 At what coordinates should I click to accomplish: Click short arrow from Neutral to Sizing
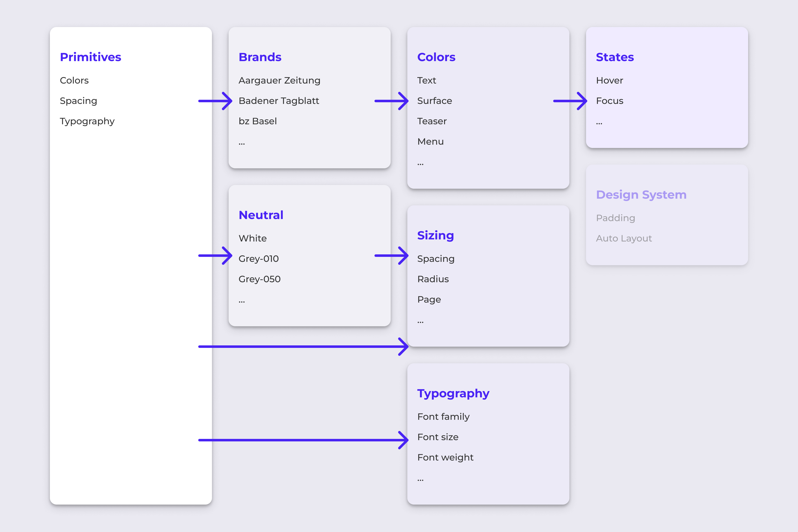(391, 255)
